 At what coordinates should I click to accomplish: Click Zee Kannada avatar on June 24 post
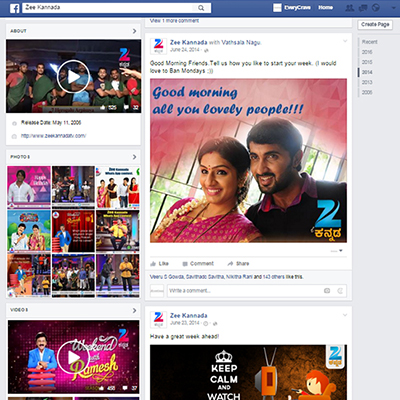point(158,46)
